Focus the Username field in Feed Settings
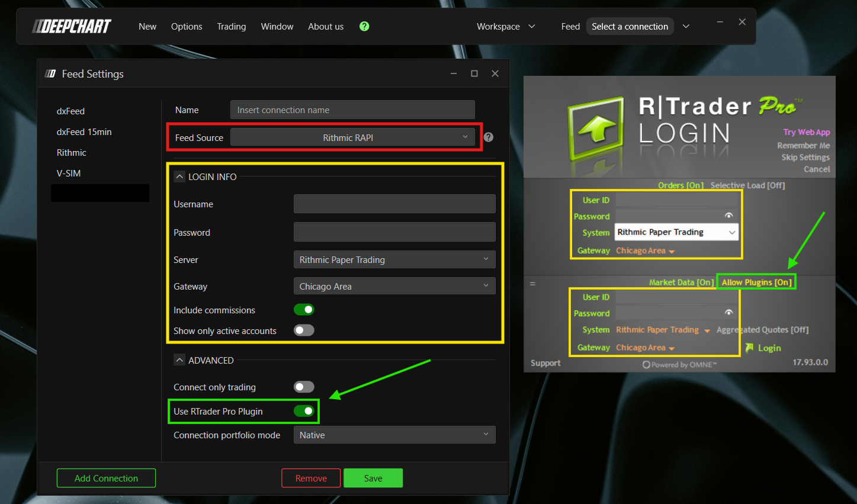Image resolution: width=857 pixels, height=504 pixels. pos(394,204)
